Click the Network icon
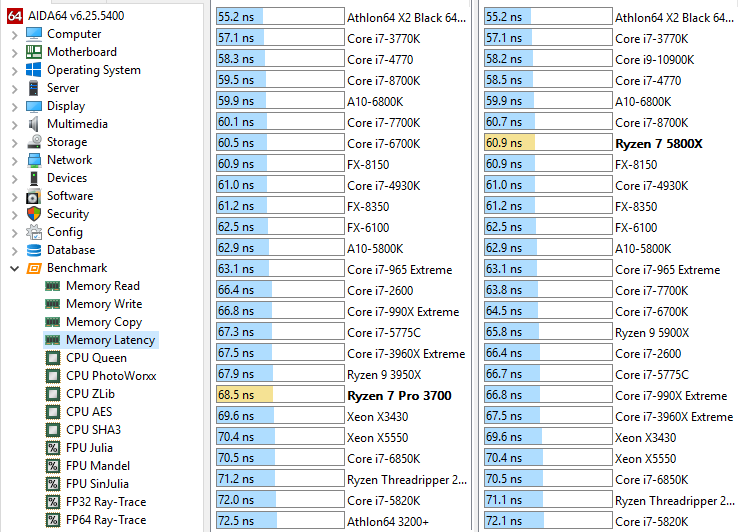Screen dimensions: 738x532 (34, 160)
